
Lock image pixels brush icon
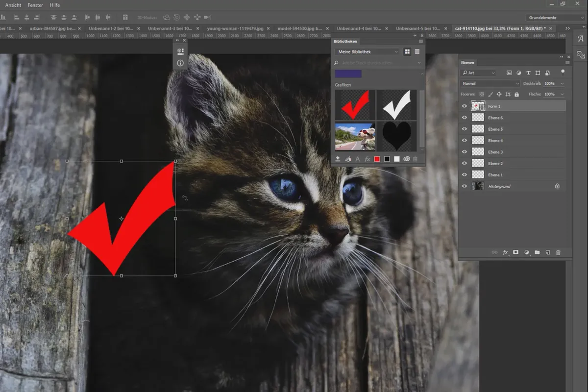pyautogui.click(x=490, y=94)
